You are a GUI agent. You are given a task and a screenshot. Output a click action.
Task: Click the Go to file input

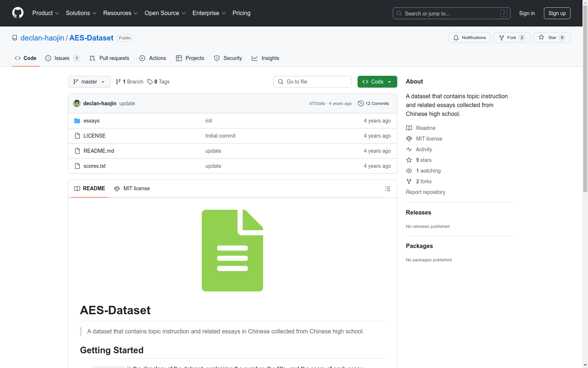click(x=312, y=82)
